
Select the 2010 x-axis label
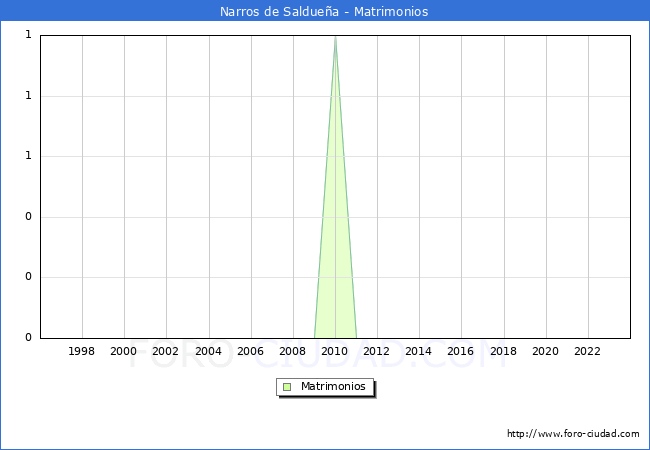pyautogui.click(x=335, y=351)
